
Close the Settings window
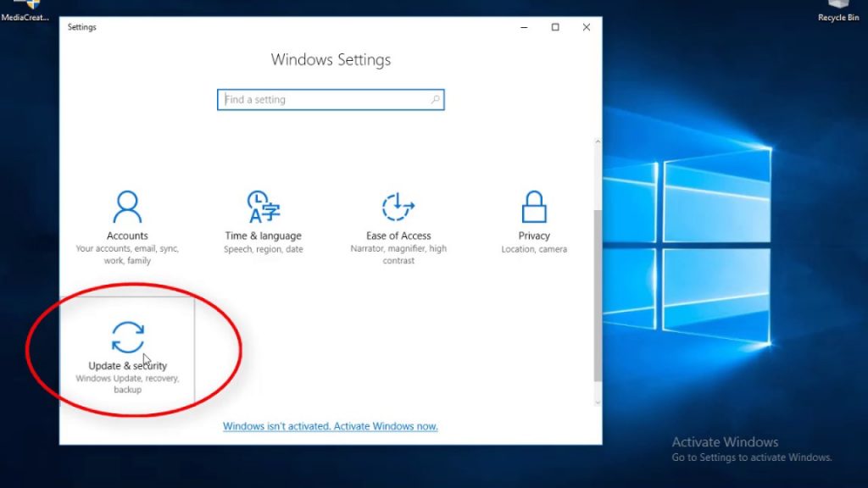click(x=586, y=27)
